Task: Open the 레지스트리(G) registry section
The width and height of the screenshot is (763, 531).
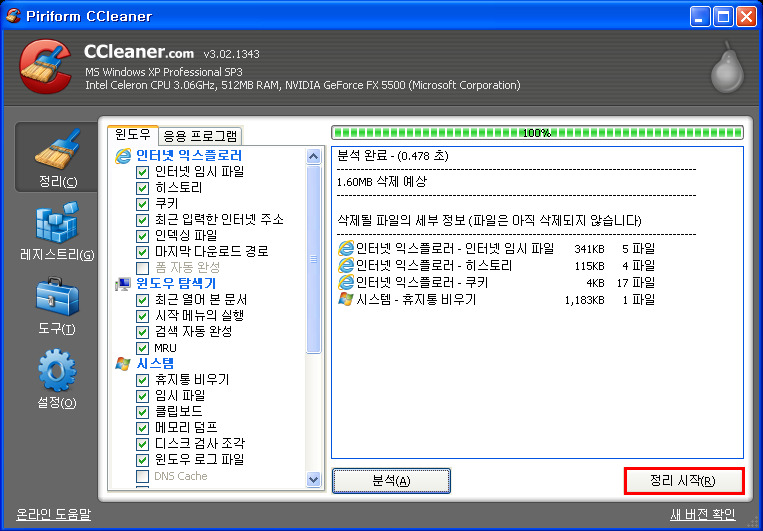Action: coord(57,232)
